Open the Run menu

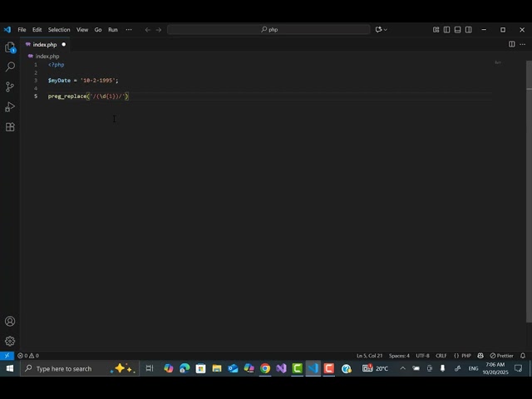coord(113,30)
